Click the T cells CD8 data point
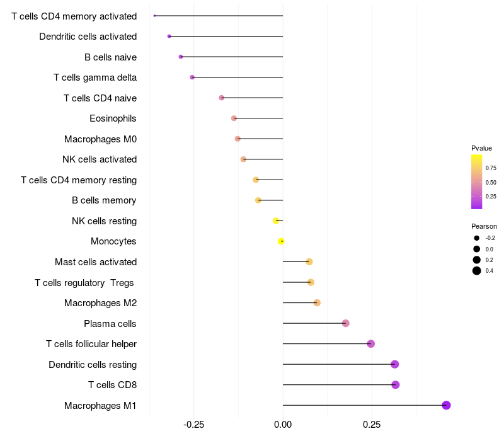Screen dimensions: 504x441 pyautogui.click(x=396, y=385)
